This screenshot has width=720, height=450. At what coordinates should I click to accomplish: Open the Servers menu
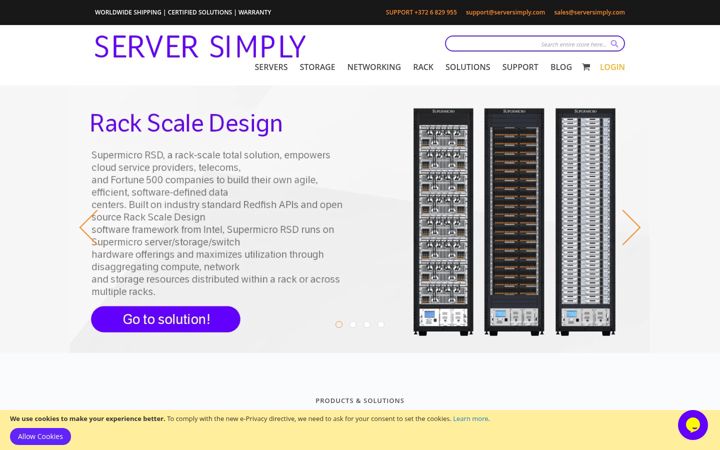pyautogui.click(x=271, y=67)
